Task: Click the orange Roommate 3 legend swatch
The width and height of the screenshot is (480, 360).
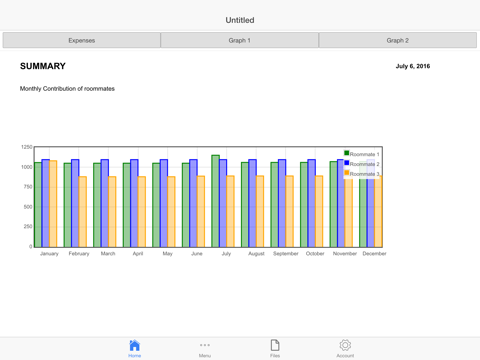Action: pos(347,173)
